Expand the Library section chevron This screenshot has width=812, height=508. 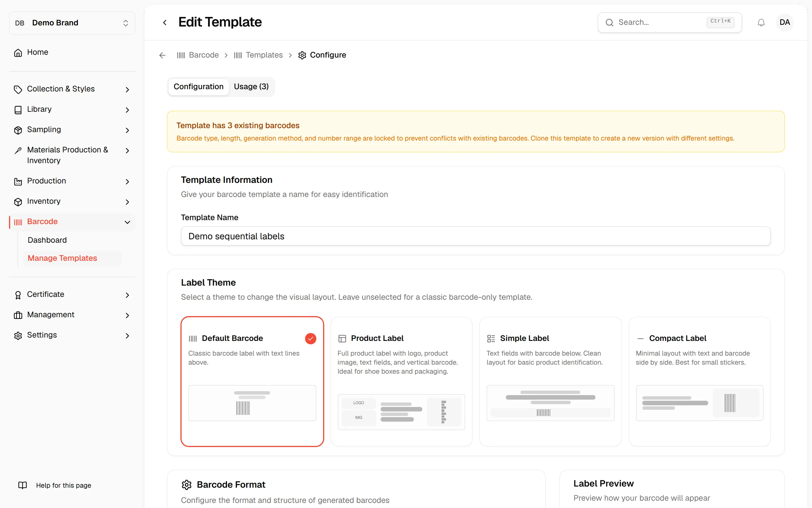pos(127,110)
